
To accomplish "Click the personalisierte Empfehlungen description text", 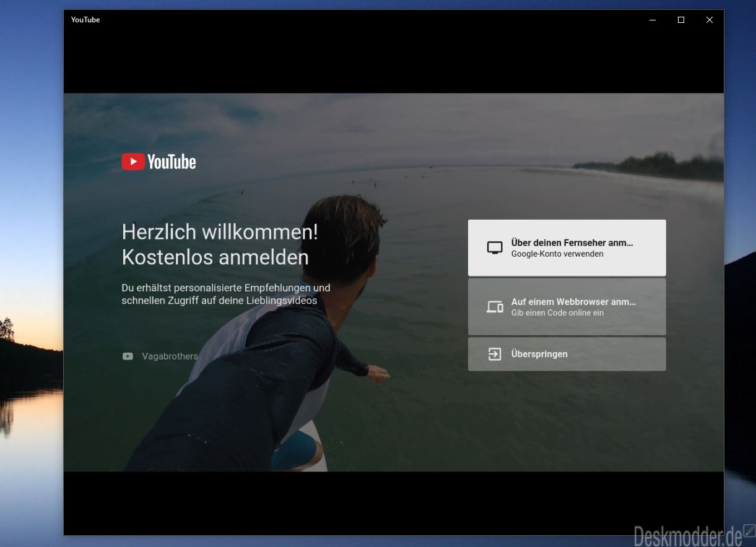I will [226, 295].
